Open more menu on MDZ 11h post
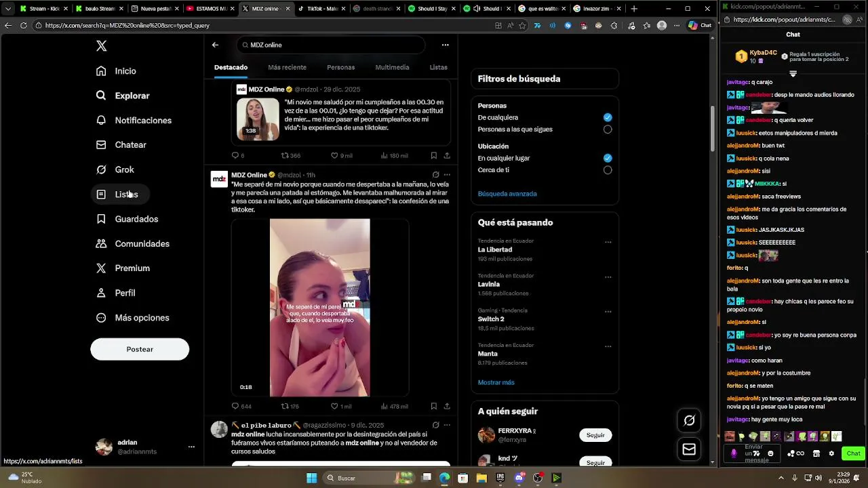The image size is (868, 488). [x=447, y=175]
